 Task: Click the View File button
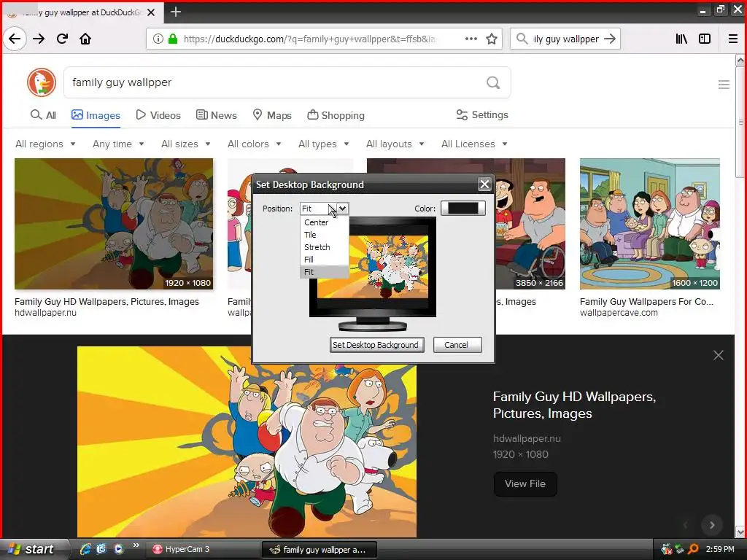pos(525,484)
